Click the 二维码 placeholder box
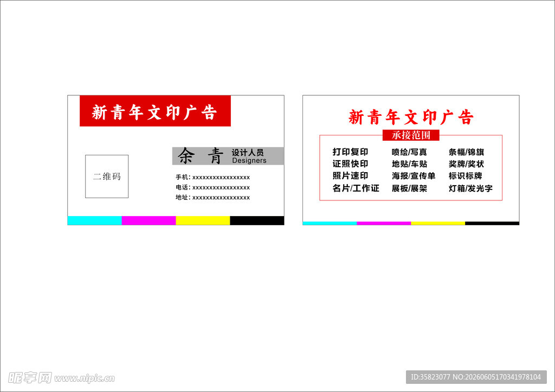This screenshot has height=392, width=555. pos(107,177)
